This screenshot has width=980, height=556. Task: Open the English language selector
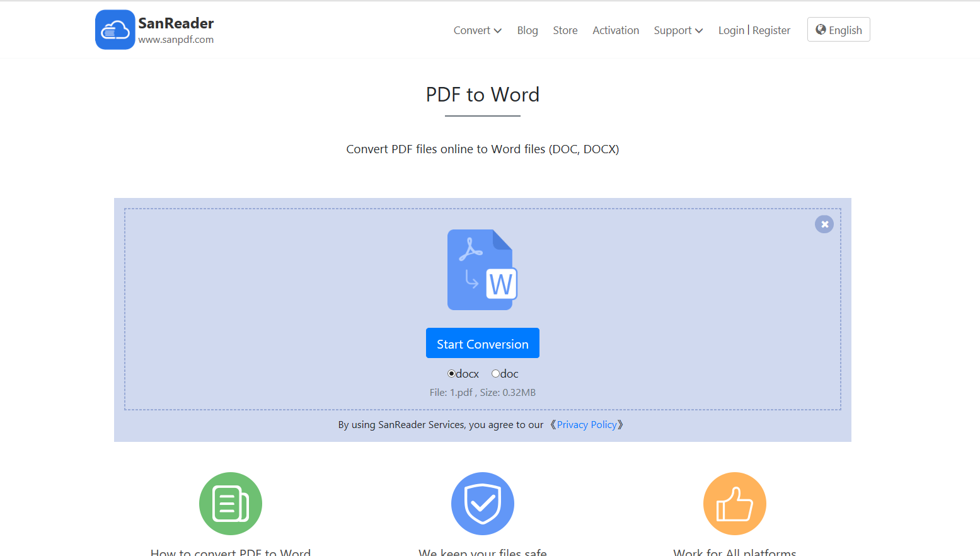tap(838, 29)
